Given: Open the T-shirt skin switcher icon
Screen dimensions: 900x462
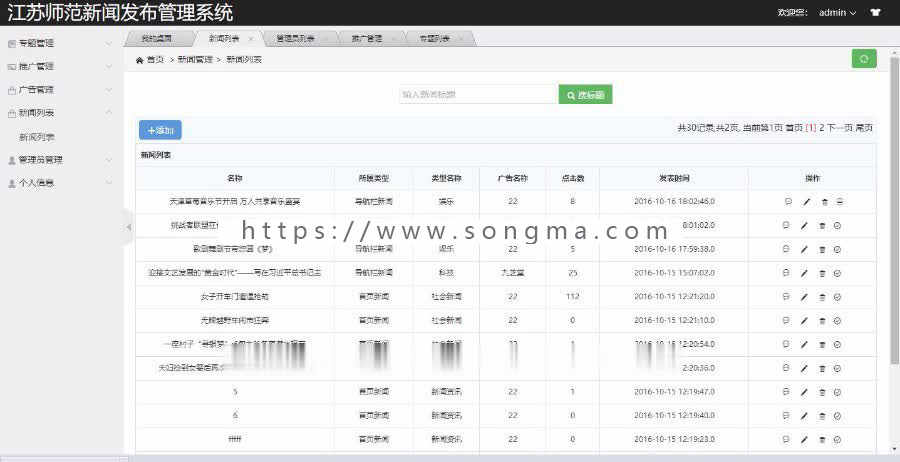Looking at the screenshot, I should coord(875,12).
